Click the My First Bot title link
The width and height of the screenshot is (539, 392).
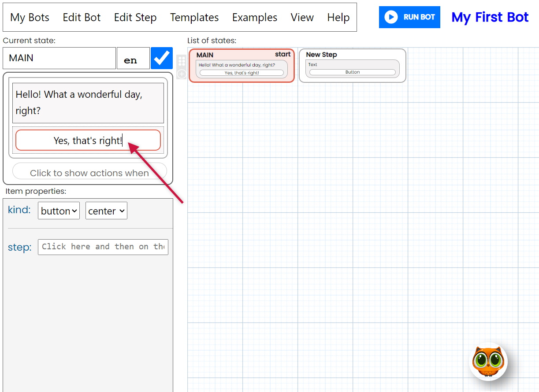point(490,17)
